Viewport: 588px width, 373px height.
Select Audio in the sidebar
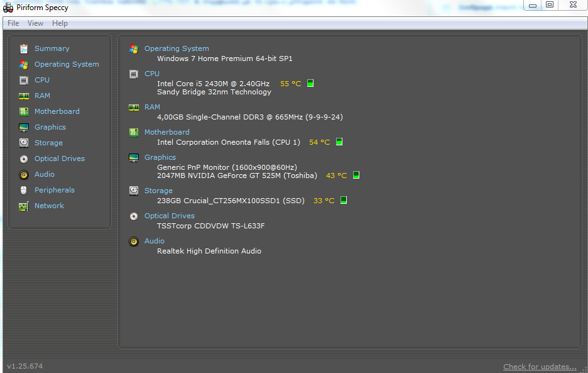tap(45, 174)
